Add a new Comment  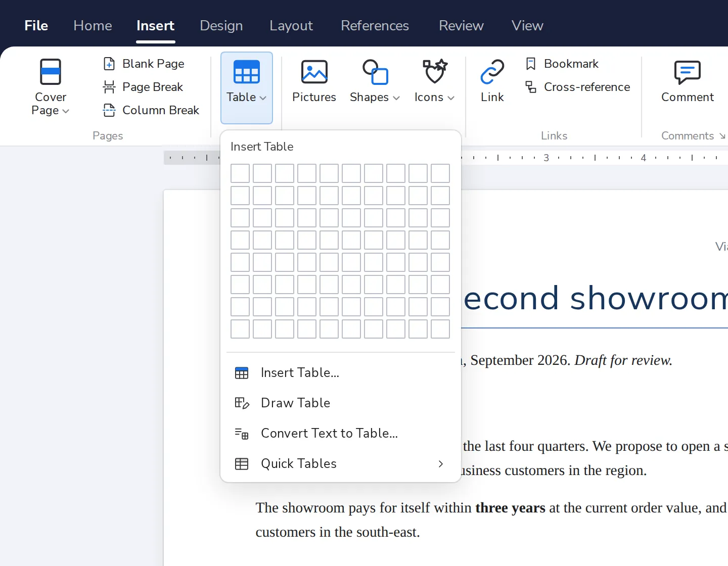[688, 82]
